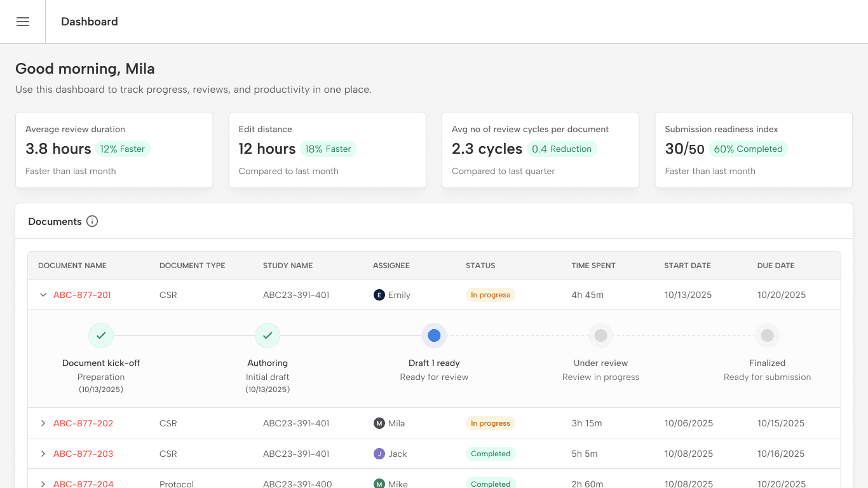Select Emily's avatar in the first row
The image size is (868, 488).
[x=379, y=295]
